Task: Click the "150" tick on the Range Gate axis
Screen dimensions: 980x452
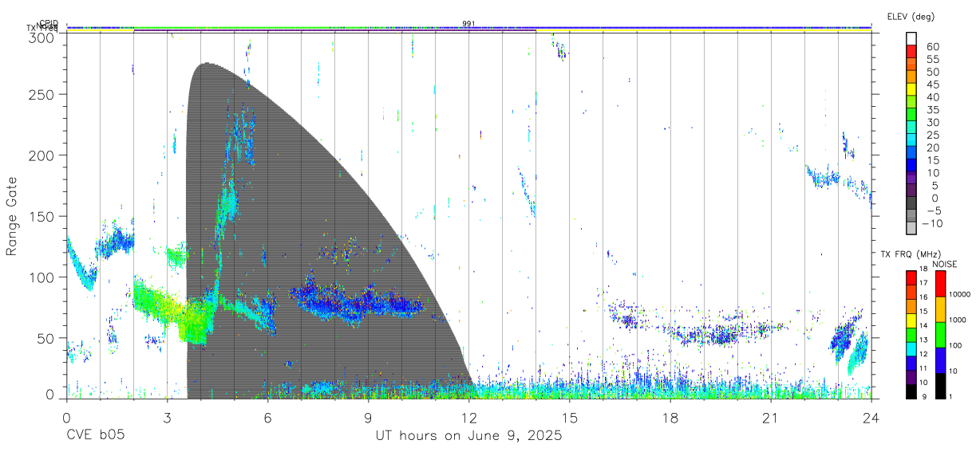Action: [x=42, y=216]
